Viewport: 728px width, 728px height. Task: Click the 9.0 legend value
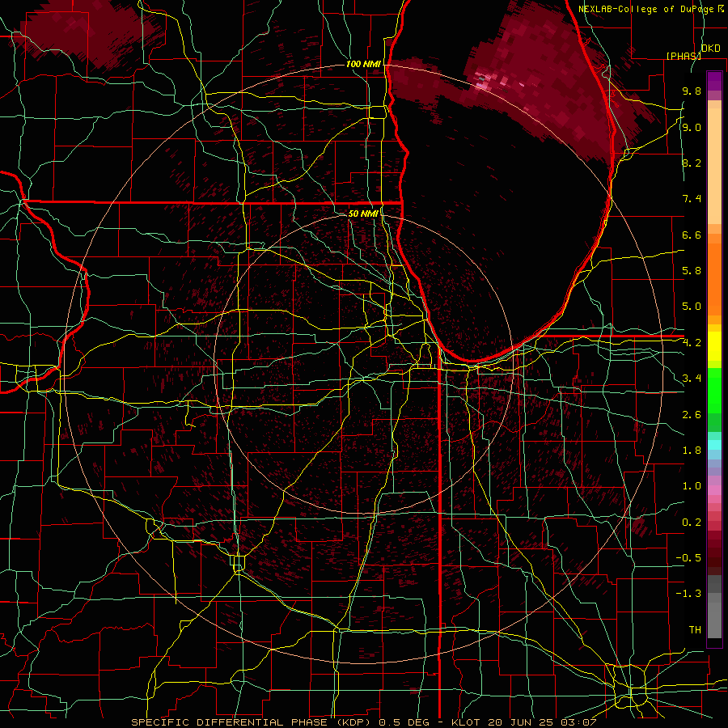tap(692, 127)
